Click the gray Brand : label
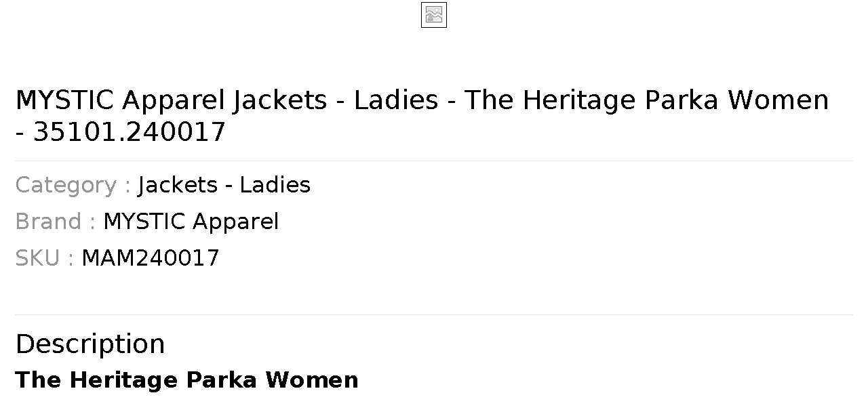 55,222
